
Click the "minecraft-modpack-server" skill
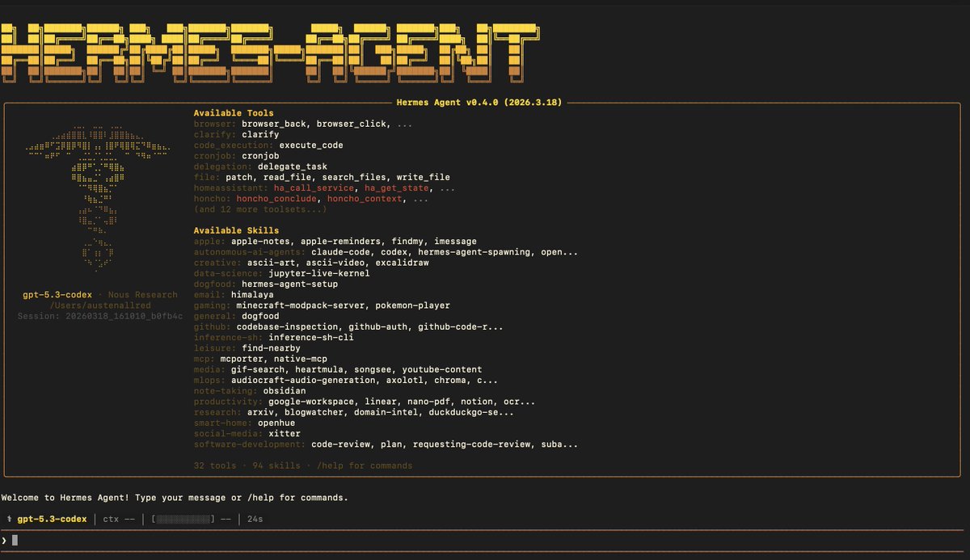(x=301, y=305)
